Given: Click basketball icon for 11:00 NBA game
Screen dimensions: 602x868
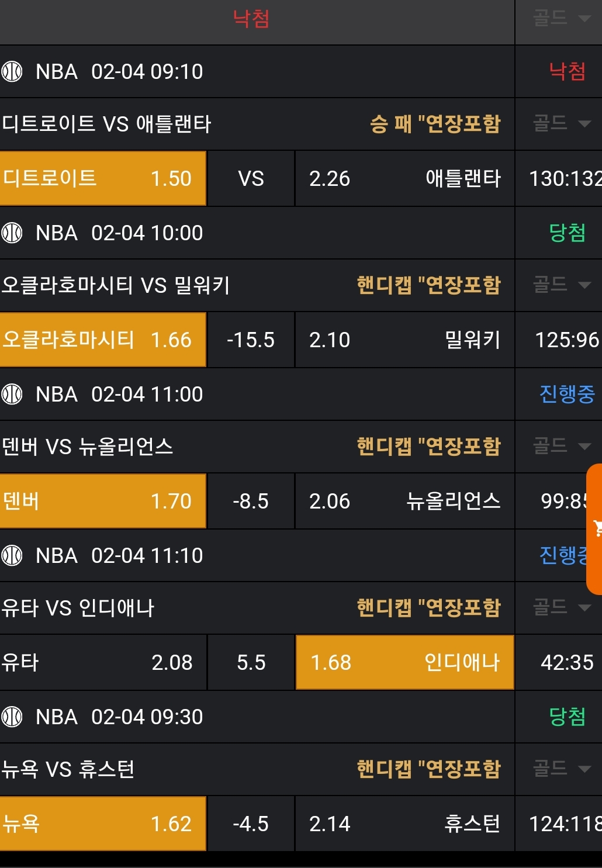Looking at the screenshot, I should pos(12,394).
